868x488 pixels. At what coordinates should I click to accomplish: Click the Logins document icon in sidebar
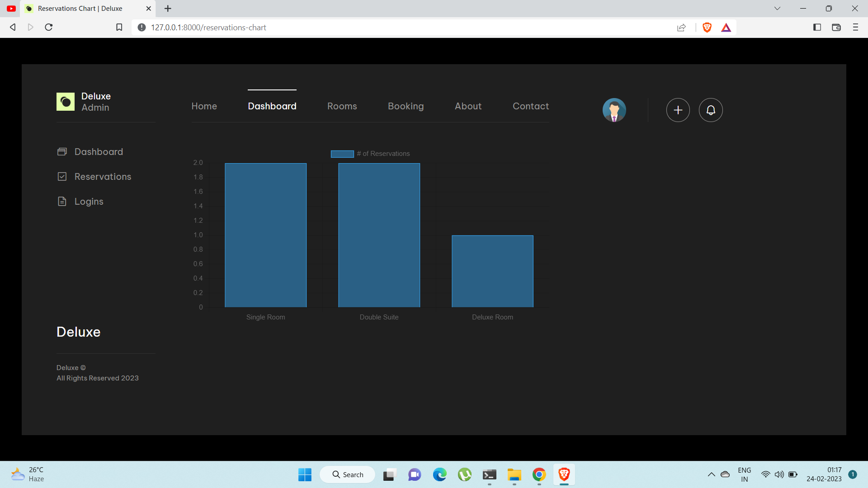tap(62, 201)
